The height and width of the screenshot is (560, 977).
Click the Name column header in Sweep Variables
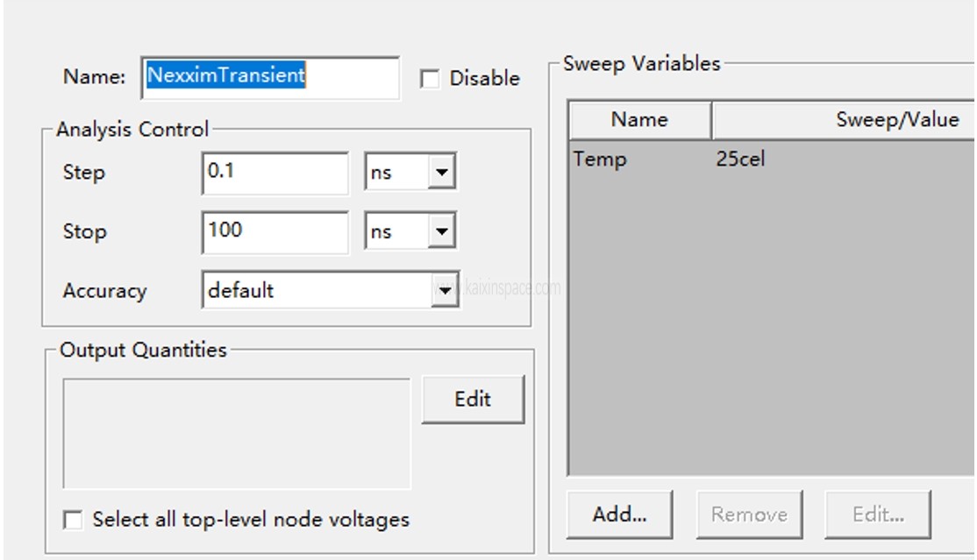coord(639,120)
